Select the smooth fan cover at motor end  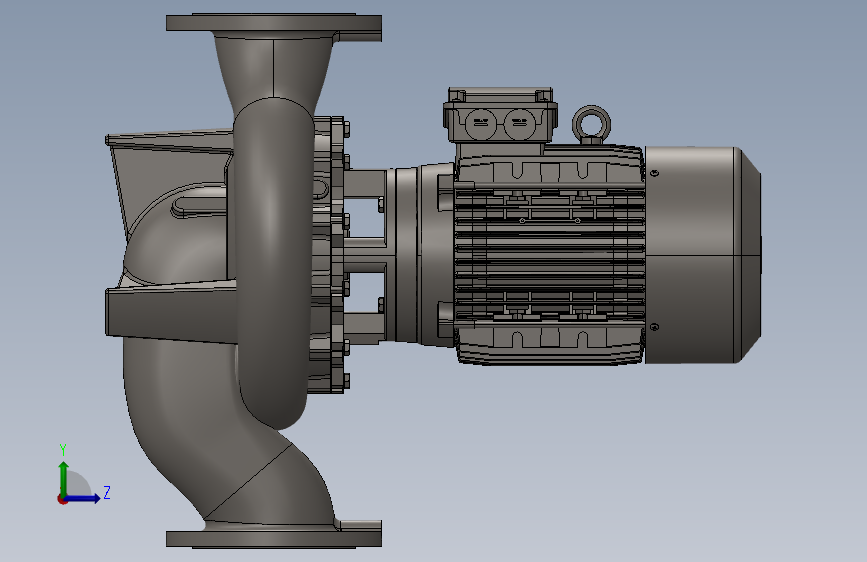click(703, 255)
